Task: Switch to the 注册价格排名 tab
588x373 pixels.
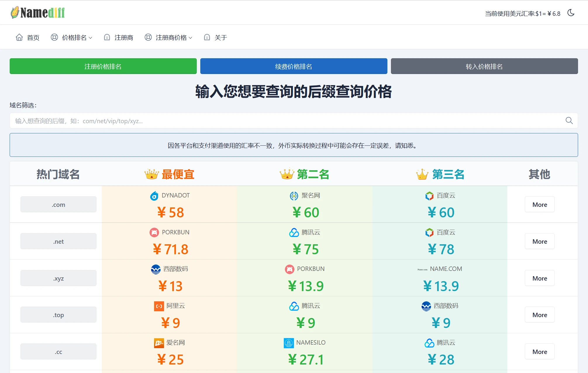Action: [x=103, y=66]
